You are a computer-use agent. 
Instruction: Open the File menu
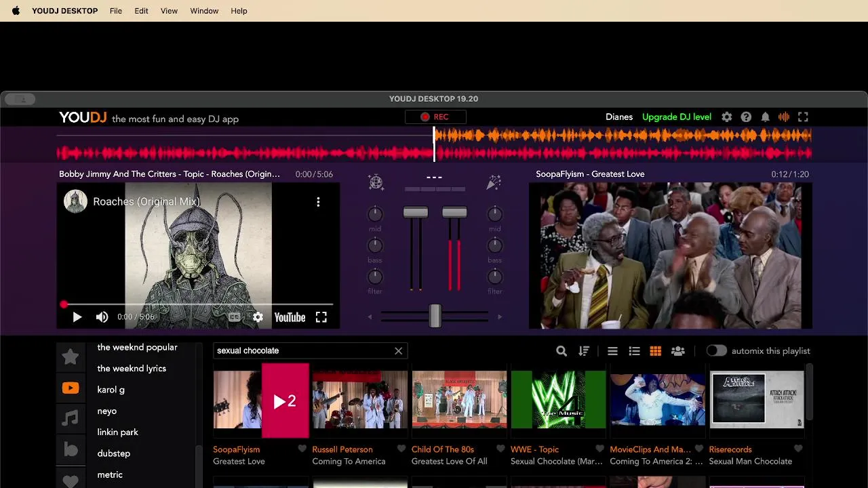[x=116, y=11]
